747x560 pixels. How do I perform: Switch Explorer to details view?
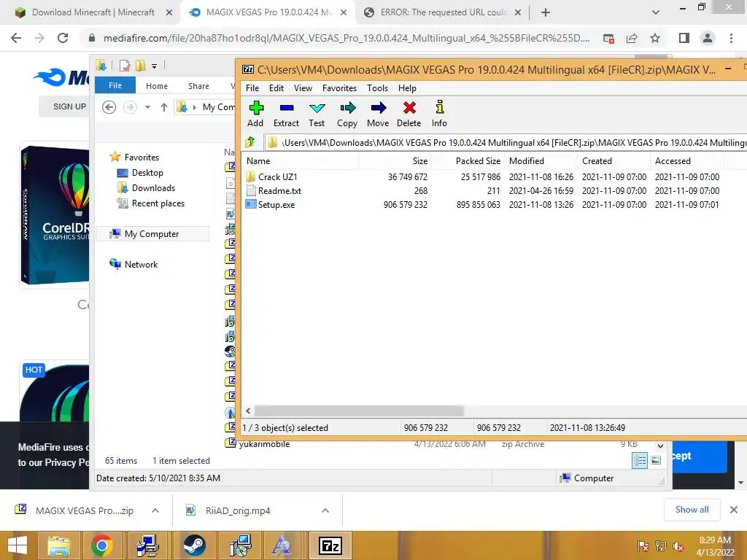point(640,461)
